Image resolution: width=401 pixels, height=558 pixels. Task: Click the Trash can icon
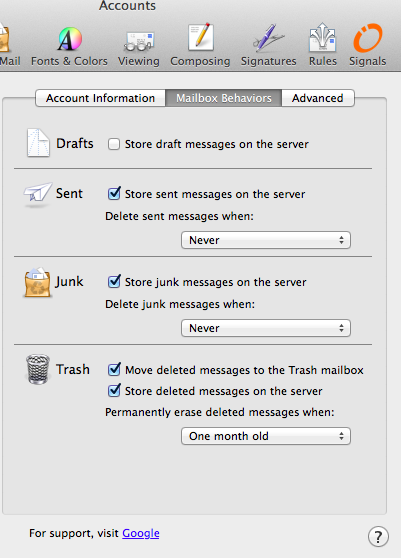pos(38,369)
